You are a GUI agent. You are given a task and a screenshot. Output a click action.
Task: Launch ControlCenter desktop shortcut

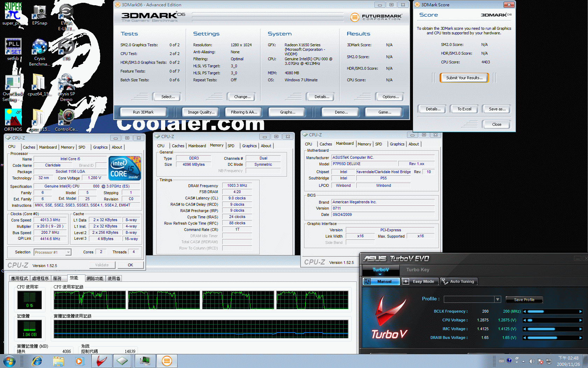66,120
